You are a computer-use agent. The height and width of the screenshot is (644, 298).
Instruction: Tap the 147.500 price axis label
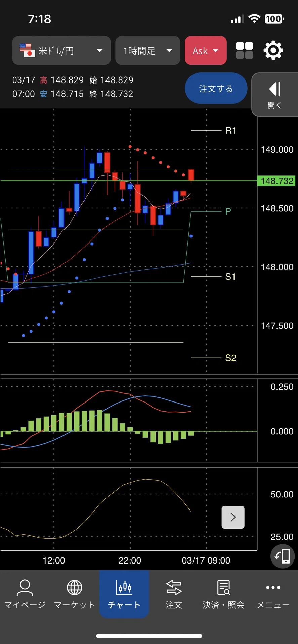(277, 326)
